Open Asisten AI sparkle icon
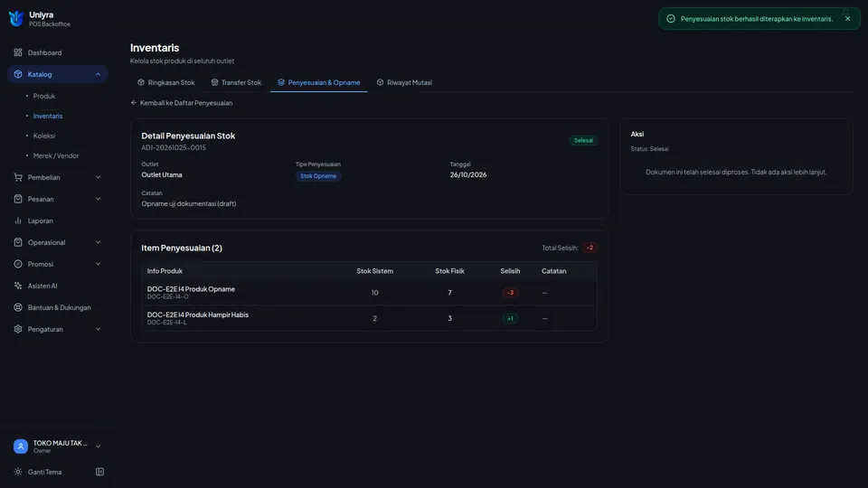 point(18,286)
